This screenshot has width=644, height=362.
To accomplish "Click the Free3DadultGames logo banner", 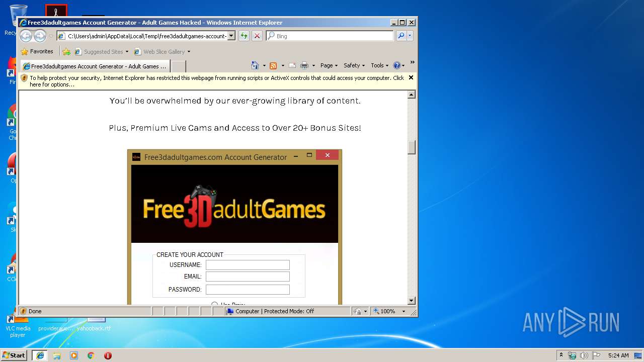I will 234,204.
